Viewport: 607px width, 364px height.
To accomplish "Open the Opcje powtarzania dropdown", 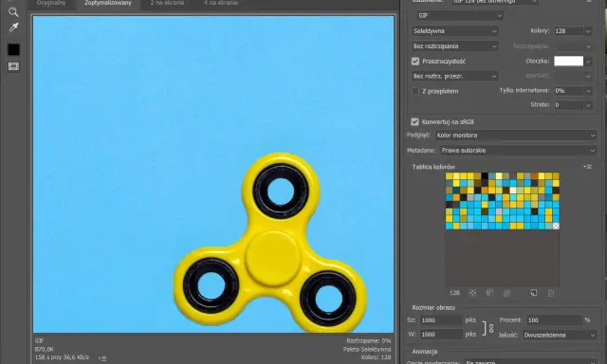I will pos(531,362).
